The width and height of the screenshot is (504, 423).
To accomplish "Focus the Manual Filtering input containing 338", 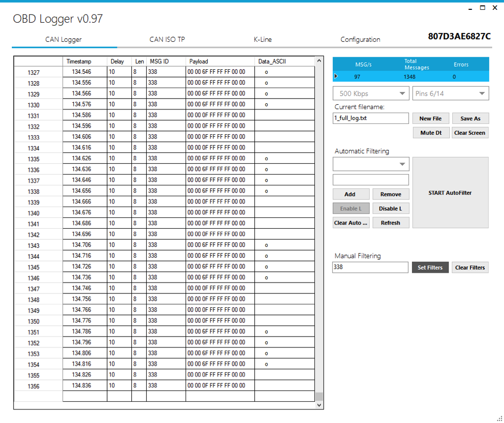I will [370, 267].
